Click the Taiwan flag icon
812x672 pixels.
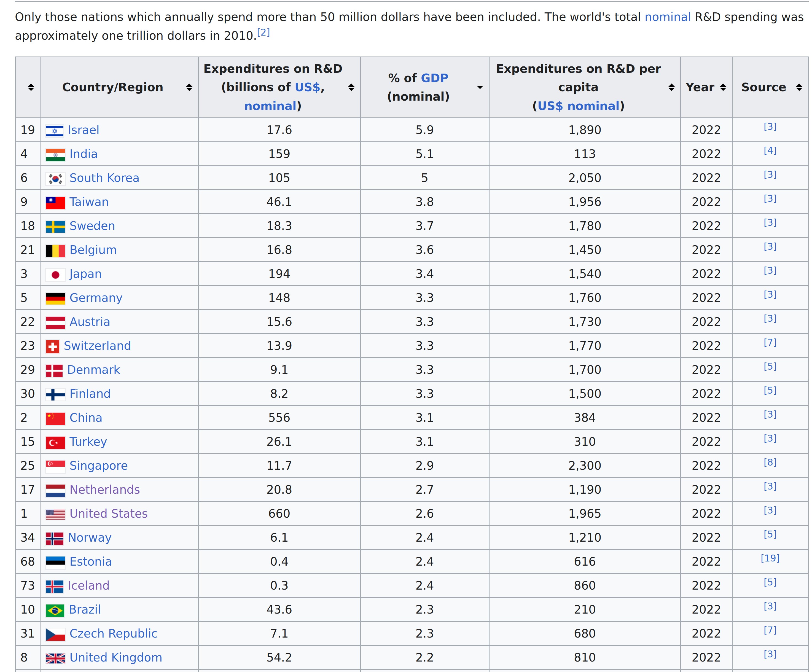coord(55,203)
